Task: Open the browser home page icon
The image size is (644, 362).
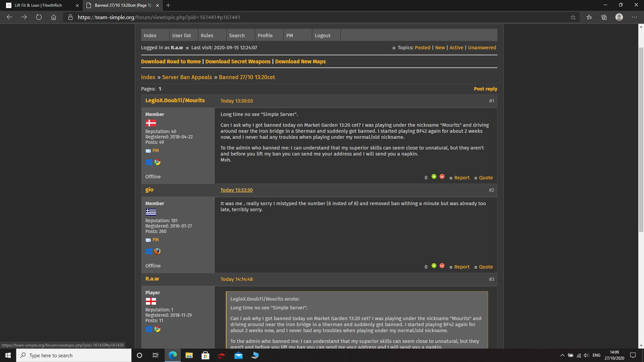Action: [53, 17]
